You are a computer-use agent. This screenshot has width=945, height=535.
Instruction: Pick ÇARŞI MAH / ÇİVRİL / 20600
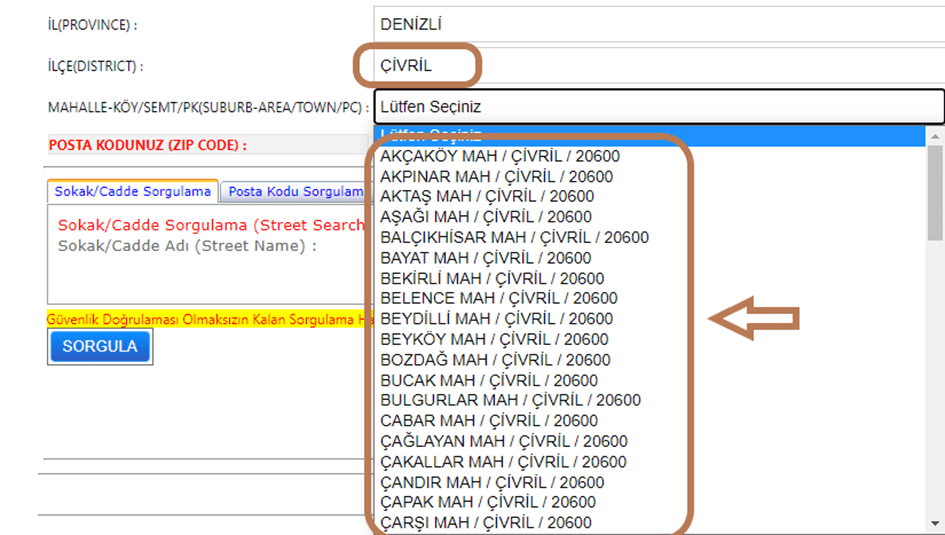[486, 522]
